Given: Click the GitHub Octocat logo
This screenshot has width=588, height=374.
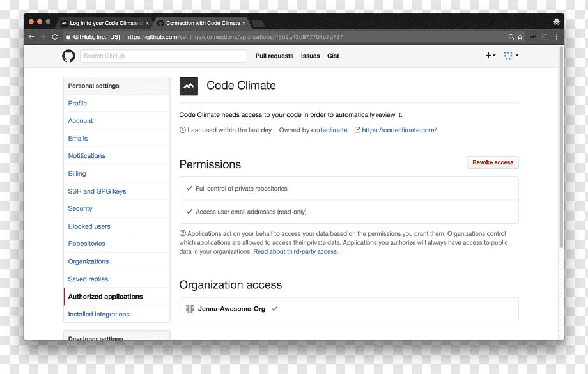Looking at the screenshot, I should (68, 56).
